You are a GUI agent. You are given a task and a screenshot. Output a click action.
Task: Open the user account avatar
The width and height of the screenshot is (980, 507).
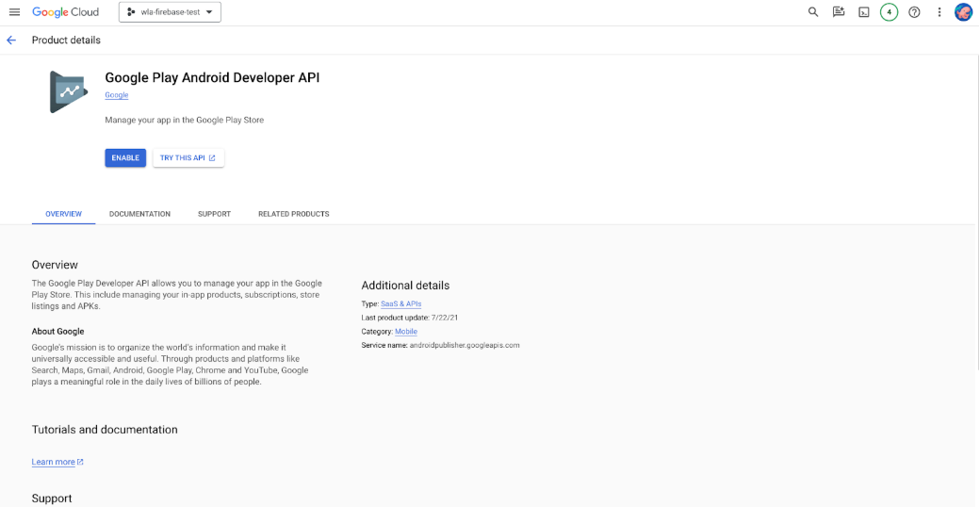[963, 12]
